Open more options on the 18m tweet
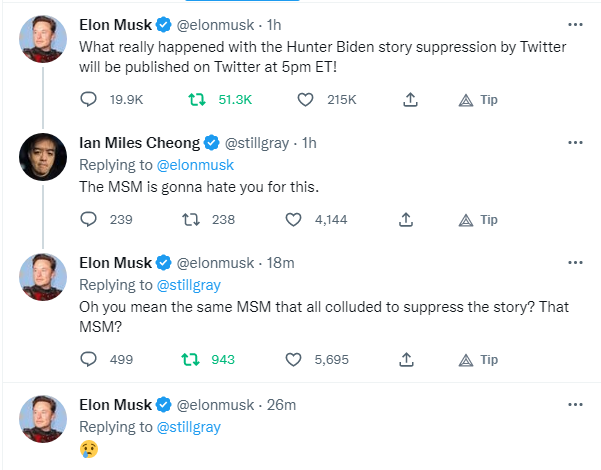 (575, 262)
